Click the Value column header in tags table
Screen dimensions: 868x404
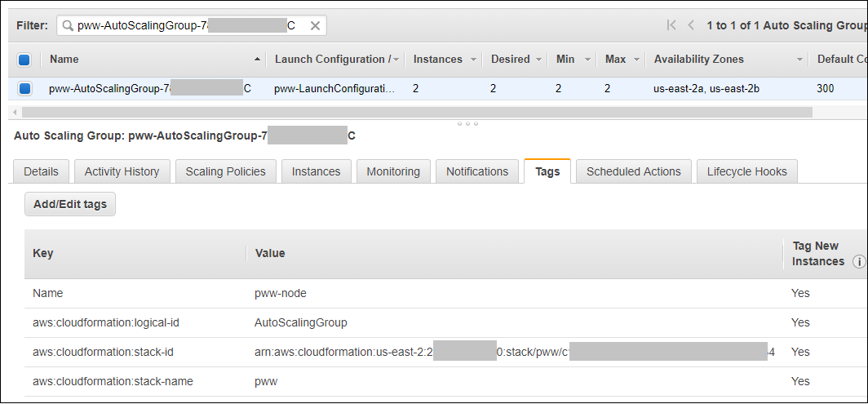[270, 253]
